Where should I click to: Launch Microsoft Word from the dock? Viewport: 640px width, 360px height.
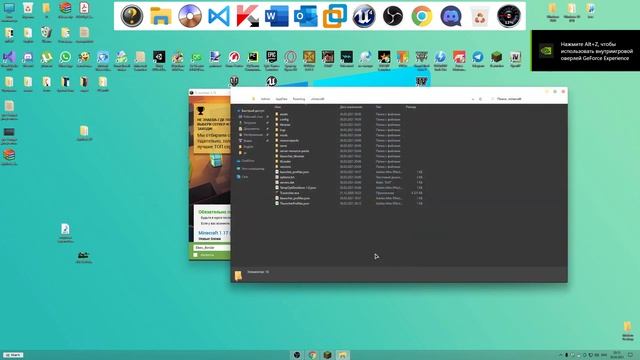(276, 16)
